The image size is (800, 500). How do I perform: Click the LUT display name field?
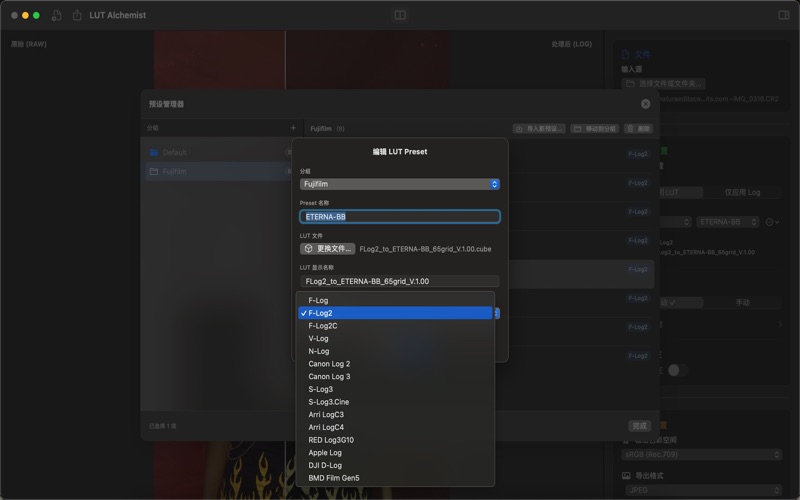tap(399, 281)
